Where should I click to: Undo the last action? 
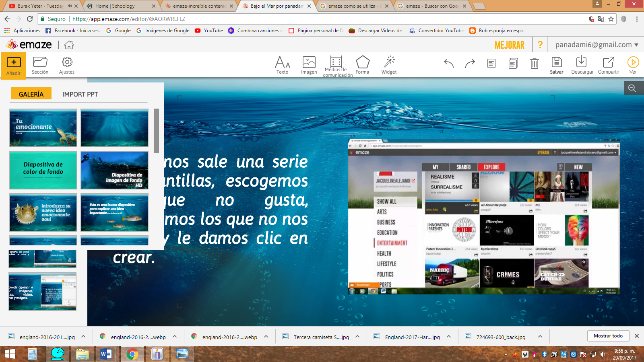pyautogui.click(x=449, y=63)
